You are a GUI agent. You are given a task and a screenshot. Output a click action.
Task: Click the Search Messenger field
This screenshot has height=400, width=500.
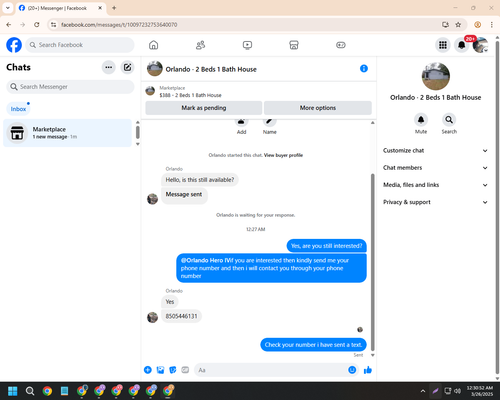tap(70, 87)
